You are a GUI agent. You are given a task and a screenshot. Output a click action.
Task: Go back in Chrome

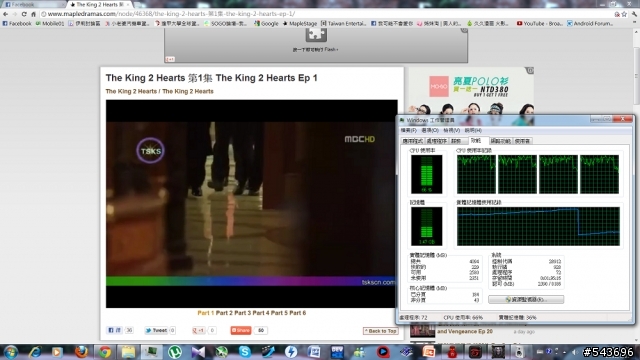click(5, 14)
